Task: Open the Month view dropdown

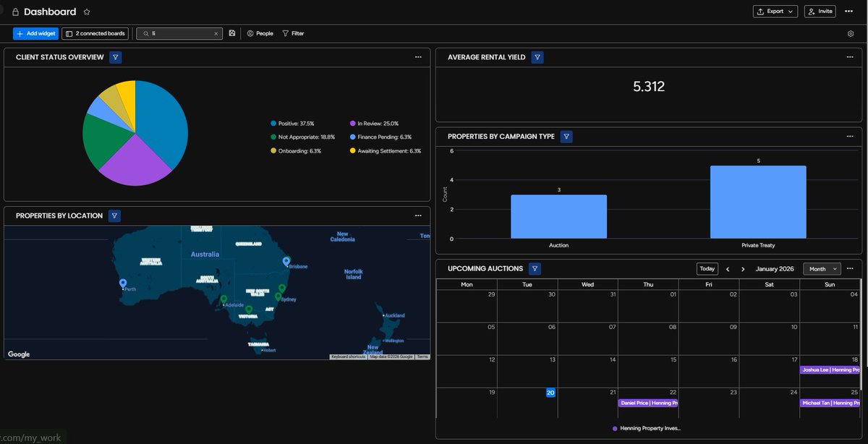Action: click(x=822, y=268)
